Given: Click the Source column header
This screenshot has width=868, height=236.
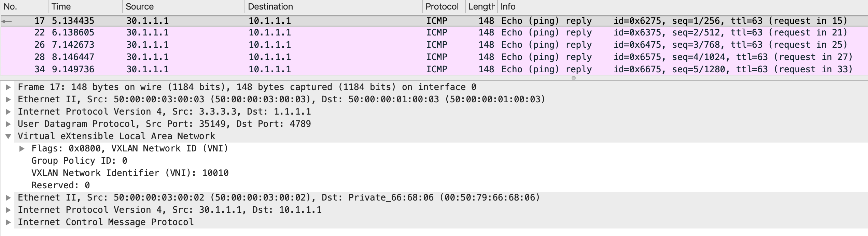Looking at the screenshot, I should click(183, 7).
